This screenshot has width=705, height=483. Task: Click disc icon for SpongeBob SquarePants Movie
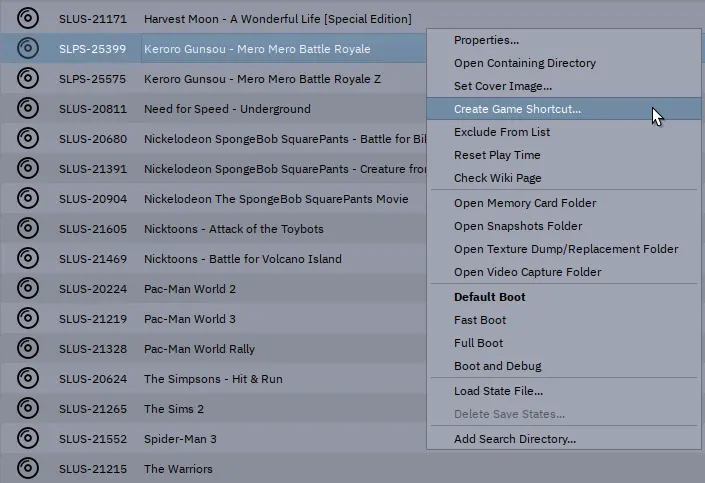(28, 198)
